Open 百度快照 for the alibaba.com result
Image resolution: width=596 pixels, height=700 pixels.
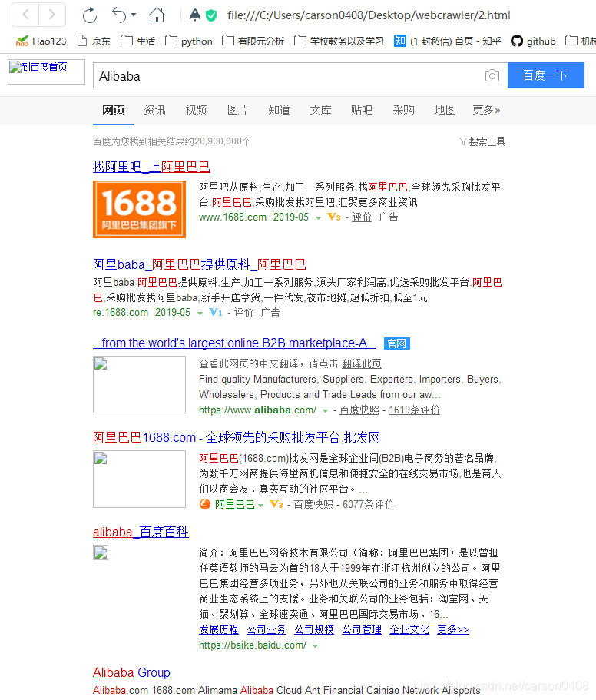[359, 410]
